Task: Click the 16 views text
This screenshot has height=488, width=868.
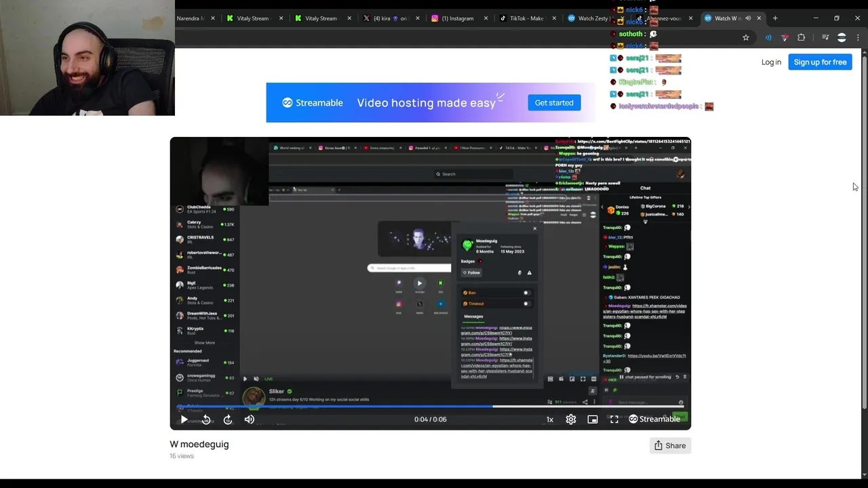Action: pos(182,456)
